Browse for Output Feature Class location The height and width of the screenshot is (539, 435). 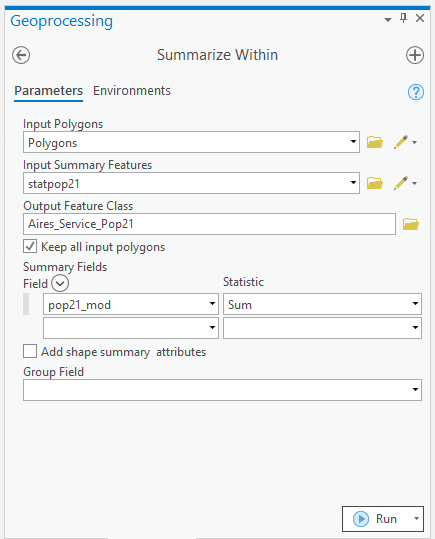pos(411,224)
